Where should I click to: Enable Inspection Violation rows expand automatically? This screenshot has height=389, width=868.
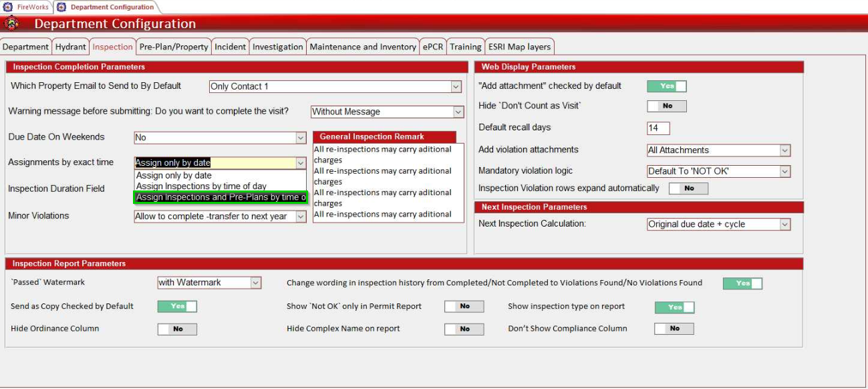pos(688,188)
